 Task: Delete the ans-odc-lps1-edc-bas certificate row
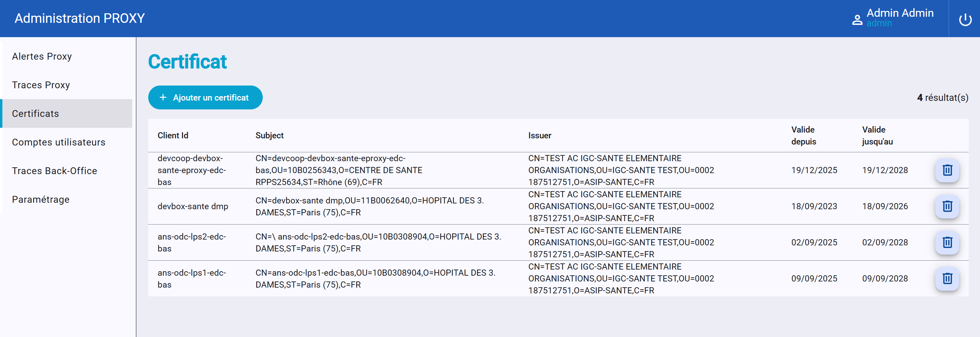(x=947, y=279)
